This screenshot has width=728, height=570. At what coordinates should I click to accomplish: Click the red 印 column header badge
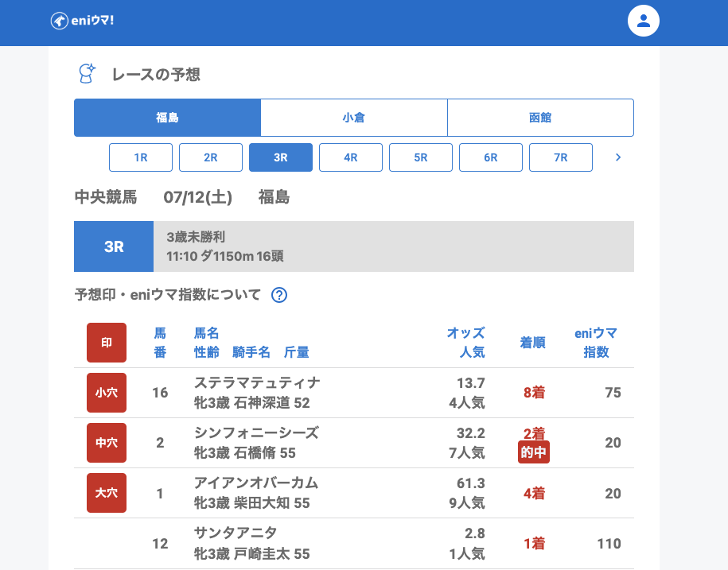(x=107, y=343)
